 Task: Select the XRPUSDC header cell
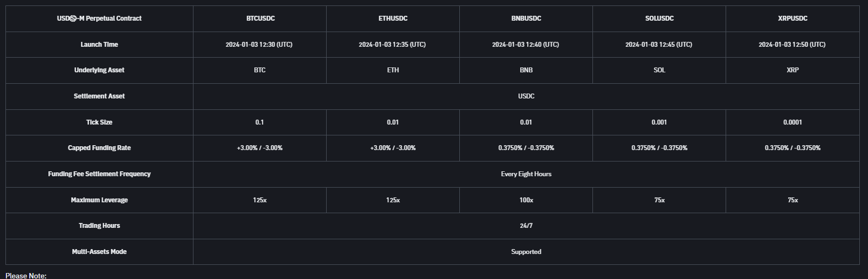(792, 18)
